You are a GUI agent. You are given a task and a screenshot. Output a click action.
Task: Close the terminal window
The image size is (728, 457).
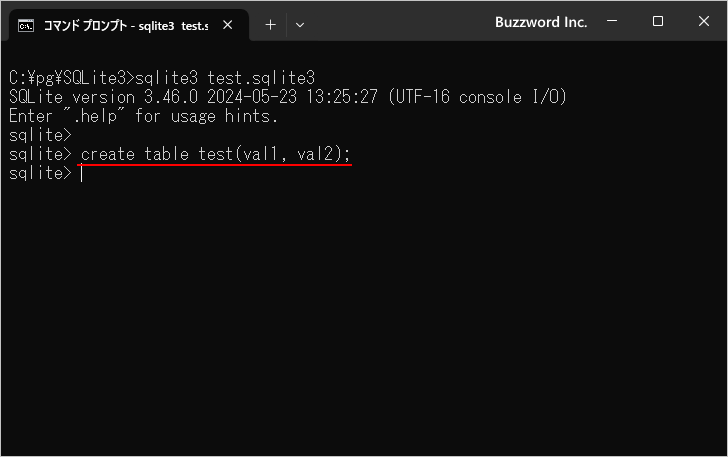pos(703,22)
